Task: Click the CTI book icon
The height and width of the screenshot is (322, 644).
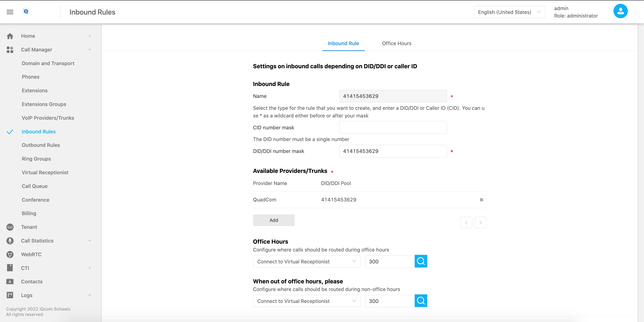Action: pyautogui.click(x=10, y=268)
